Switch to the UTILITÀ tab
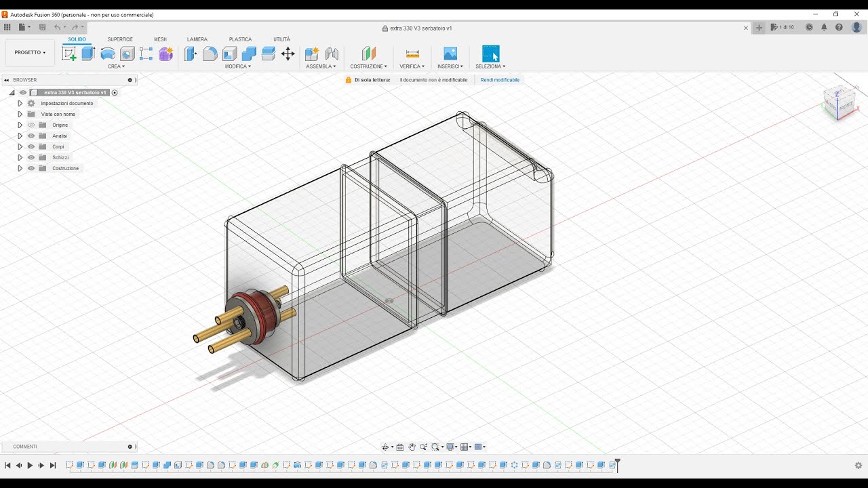 point(281,39)
